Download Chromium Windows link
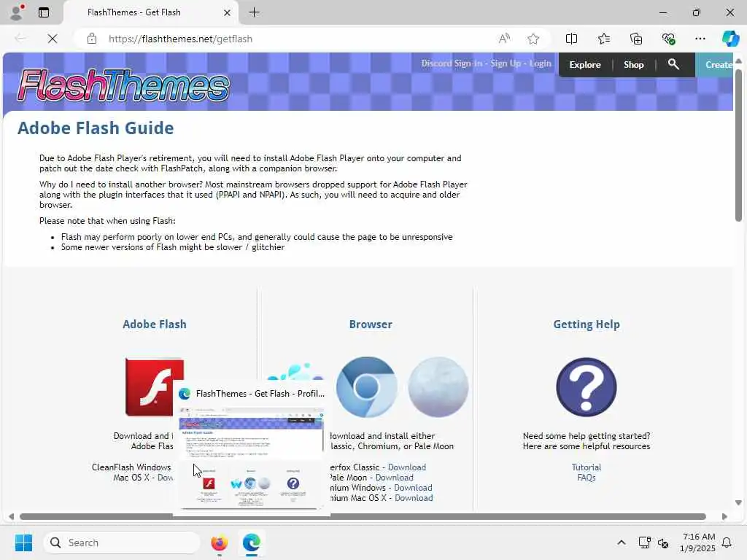The image size is (747, 560). pos(413,488)
